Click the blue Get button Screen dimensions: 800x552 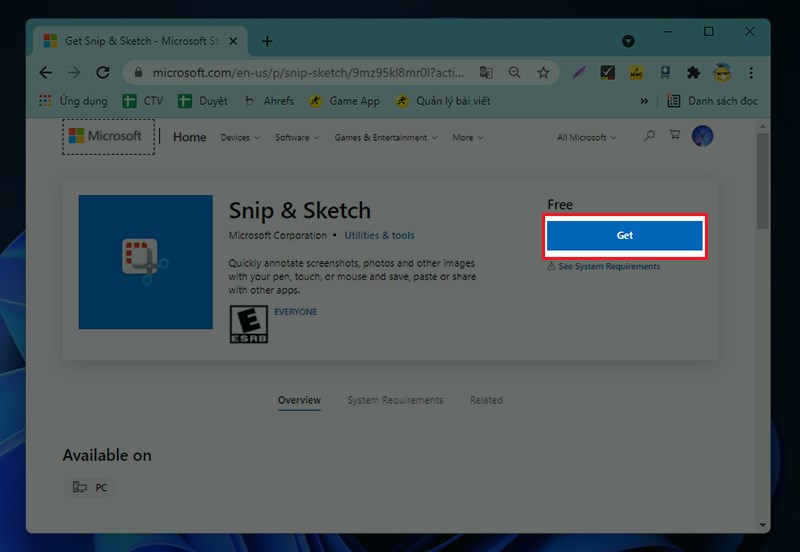click(624, 235)
